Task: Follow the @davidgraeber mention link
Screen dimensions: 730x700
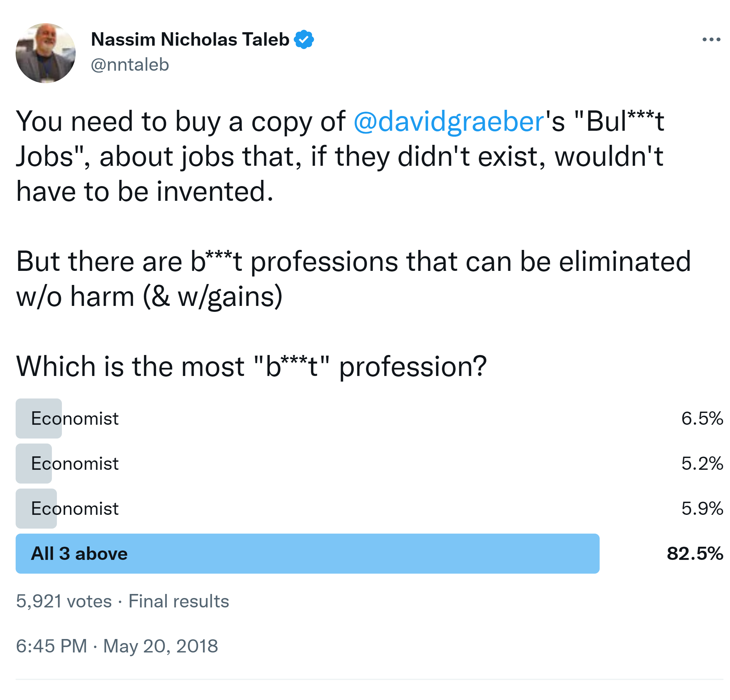Action: tap(448, 121)
